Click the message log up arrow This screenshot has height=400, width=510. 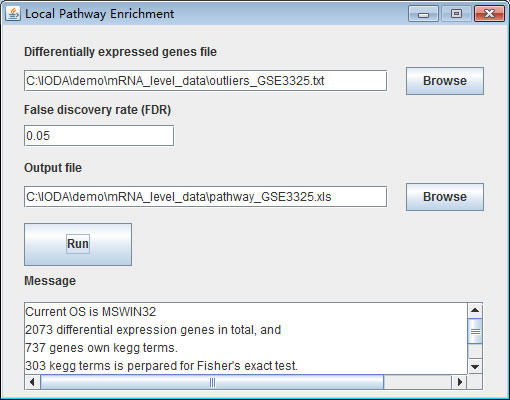point(475,311)
